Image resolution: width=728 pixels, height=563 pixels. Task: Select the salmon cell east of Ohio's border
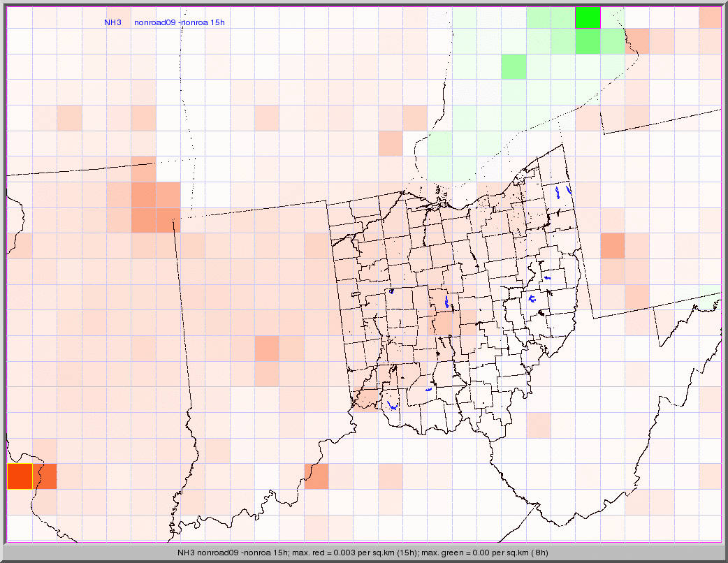click(x=613, y=246)
